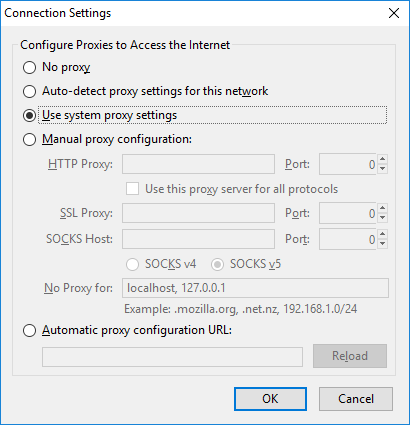Select SOCKS v5 radio button
Screen dimensions: 410x425
point(217,265)
